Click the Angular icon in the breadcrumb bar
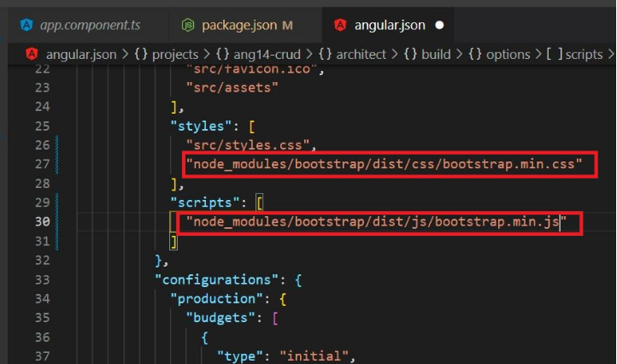 tap(32, 54)
